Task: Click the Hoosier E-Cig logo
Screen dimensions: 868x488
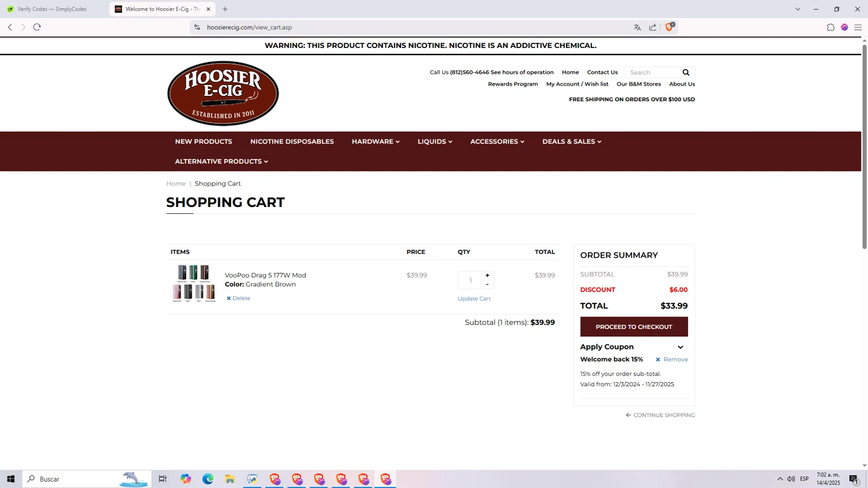Action: (x=223, y=93)
